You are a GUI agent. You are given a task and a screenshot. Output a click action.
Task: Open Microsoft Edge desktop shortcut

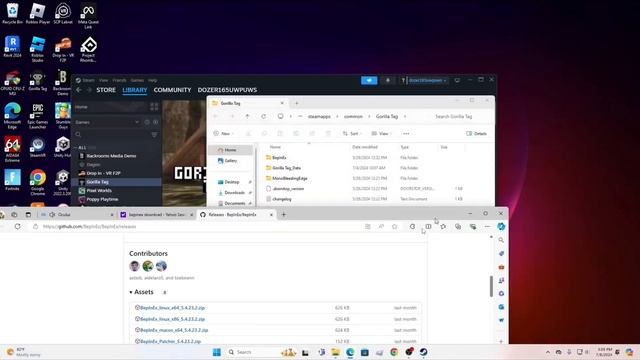12,116
